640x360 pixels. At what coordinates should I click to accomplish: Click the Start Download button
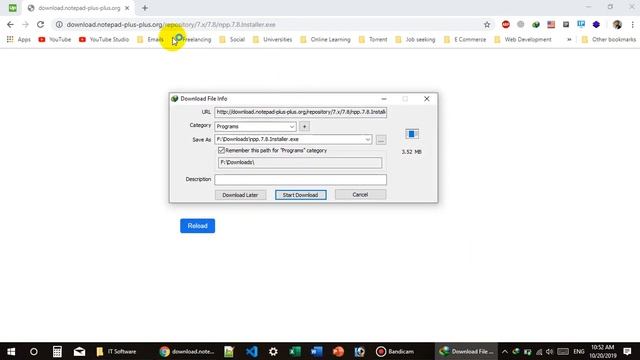tap(300, 195)
